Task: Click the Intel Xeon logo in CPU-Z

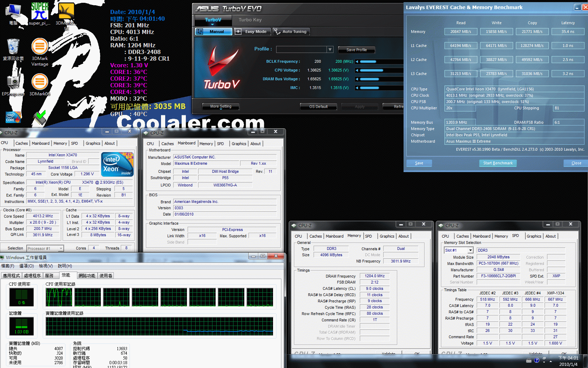Action: tap(118, 164)
